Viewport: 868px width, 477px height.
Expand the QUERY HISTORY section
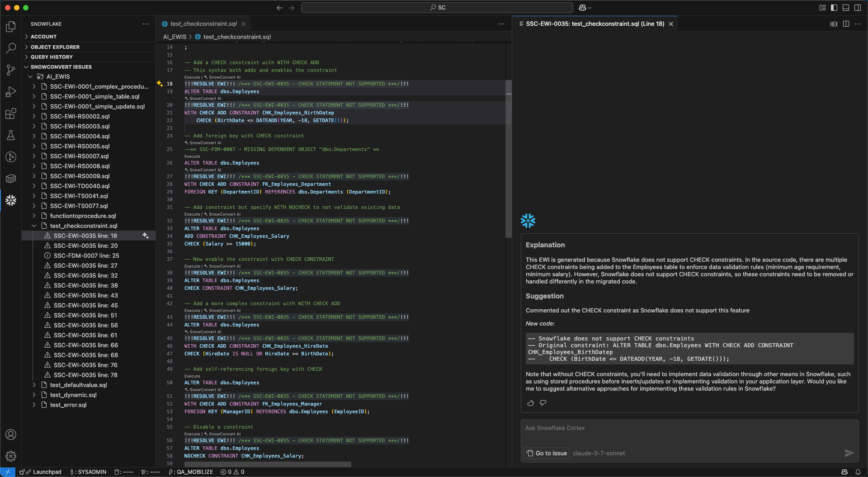[52, 57]
